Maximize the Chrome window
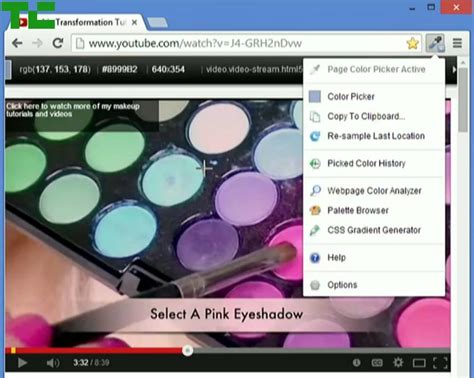Image resolution: width=474 pixels, height=378 pixels. pyautogui.click(x=431, y=7)
